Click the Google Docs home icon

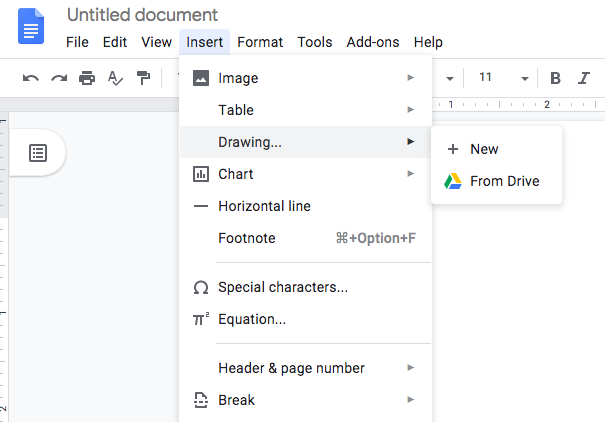pos(31,26)
